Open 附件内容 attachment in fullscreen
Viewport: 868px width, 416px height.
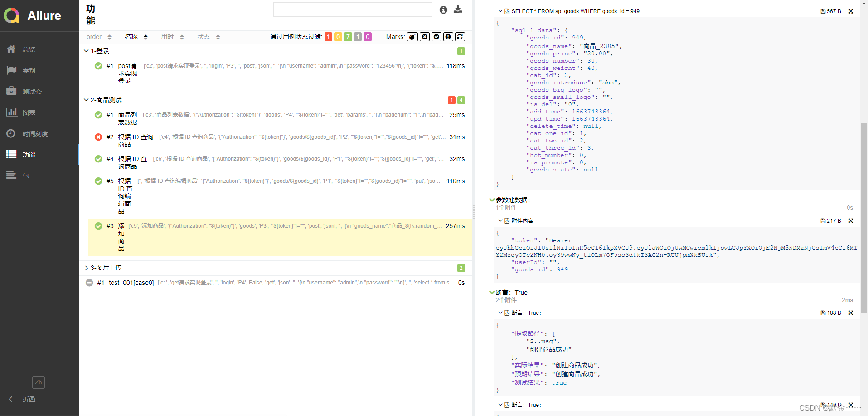pyautogui.click(x=851, y=221)
